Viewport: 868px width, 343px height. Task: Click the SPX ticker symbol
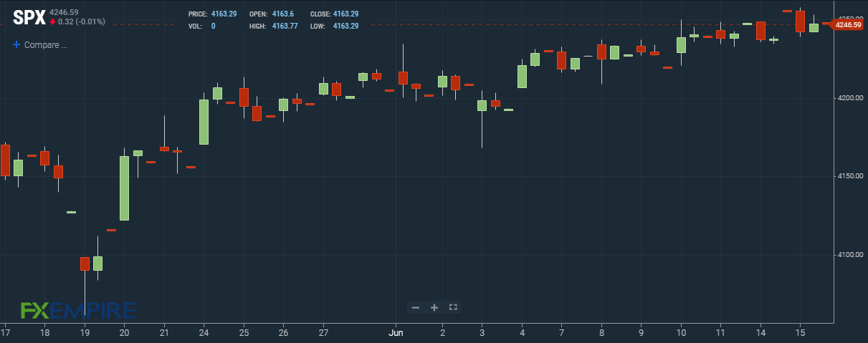(29, 16)
